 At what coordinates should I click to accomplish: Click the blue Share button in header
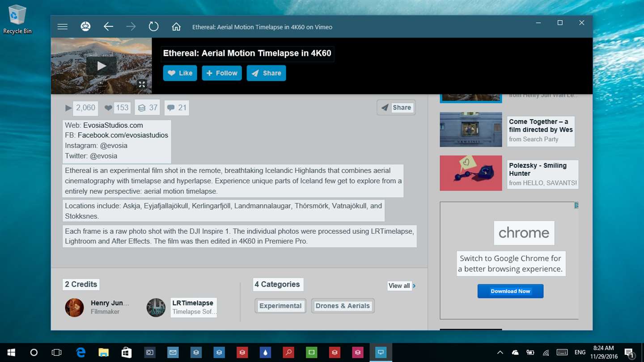(x=266, y=73)
